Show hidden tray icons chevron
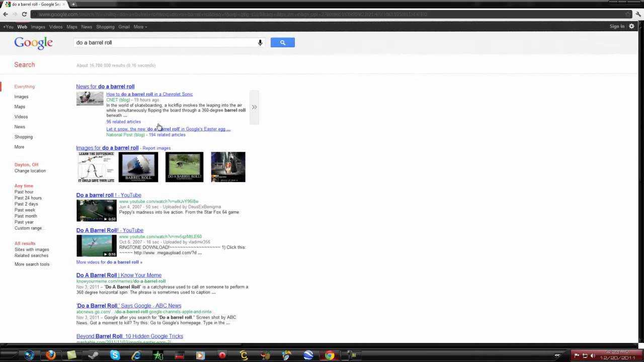This screenshot has height=362, width=644. click(557, 356)
